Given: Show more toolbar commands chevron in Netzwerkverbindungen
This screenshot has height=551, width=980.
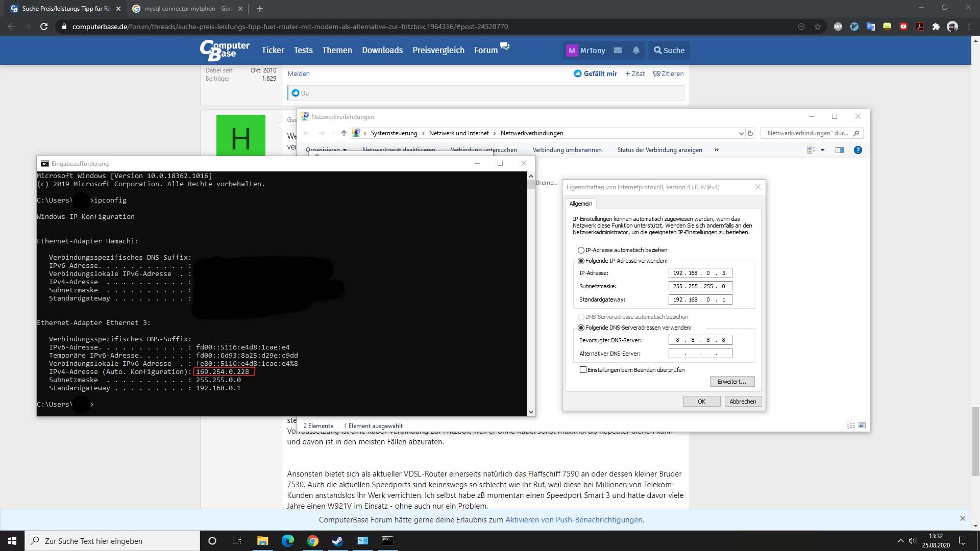Looking at the screenshot, I should (x=716, y=150).
